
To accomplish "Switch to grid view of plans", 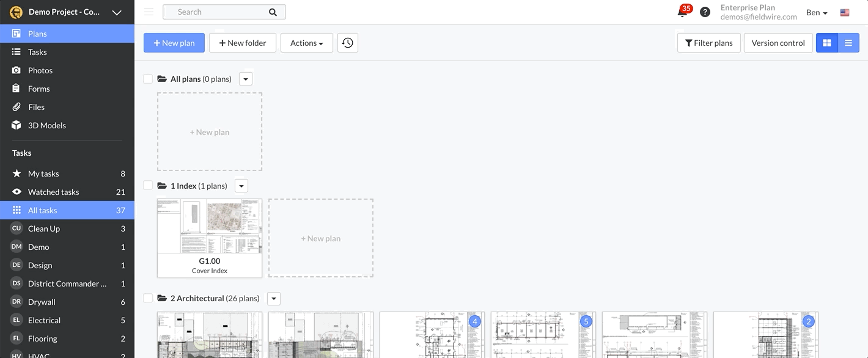I will pyautogui.click(x=826, y=42).
